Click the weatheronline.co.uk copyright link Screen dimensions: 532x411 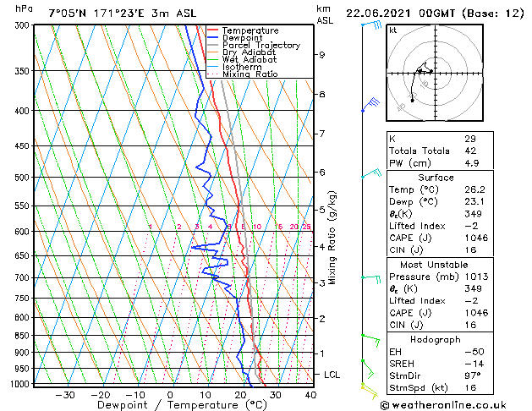[443, 405]
